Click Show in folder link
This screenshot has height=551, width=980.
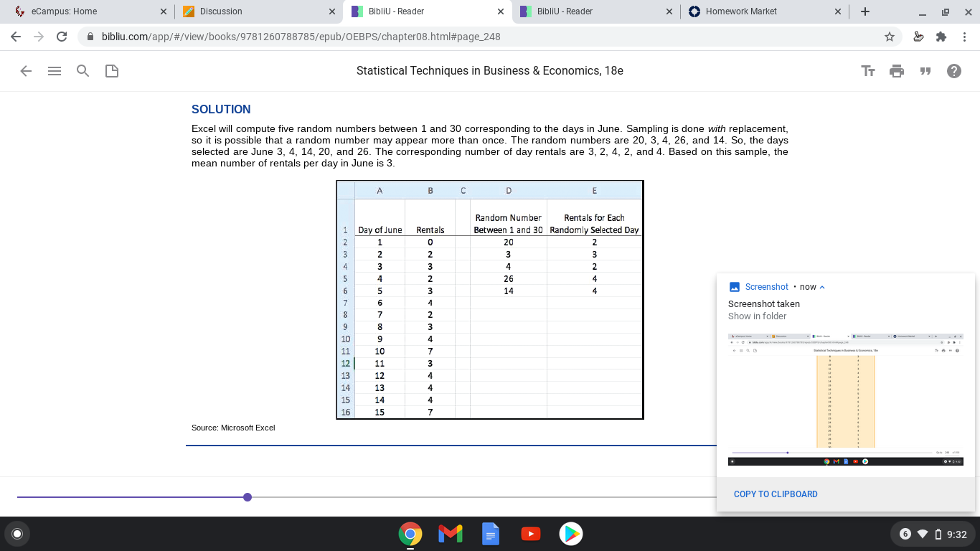[x=757, y=316]
